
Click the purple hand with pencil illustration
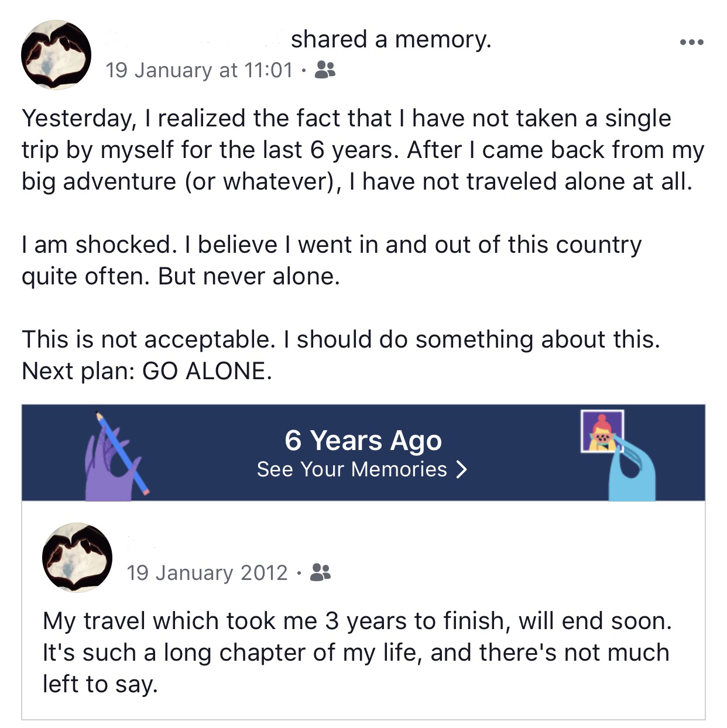(117, 456)
